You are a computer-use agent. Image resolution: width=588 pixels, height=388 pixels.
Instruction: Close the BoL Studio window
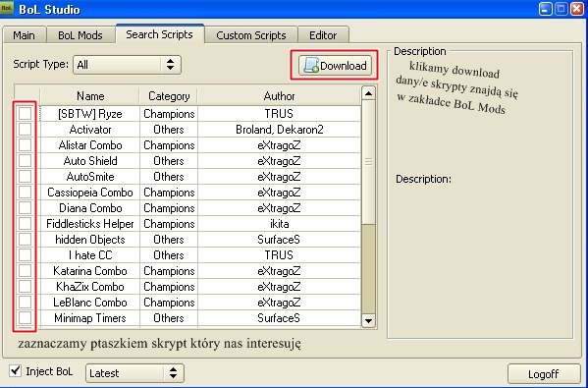(577, 9)
